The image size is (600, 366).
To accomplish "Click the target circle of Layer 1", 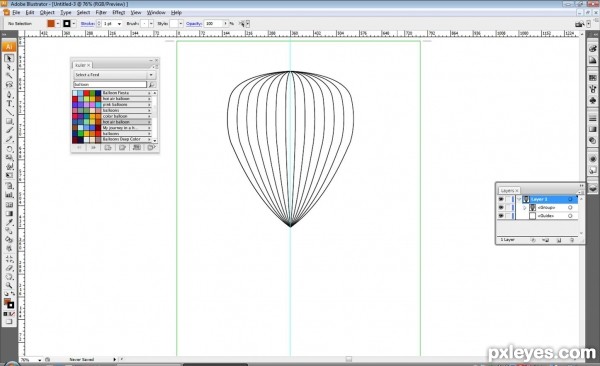I will tap(570, 199).
